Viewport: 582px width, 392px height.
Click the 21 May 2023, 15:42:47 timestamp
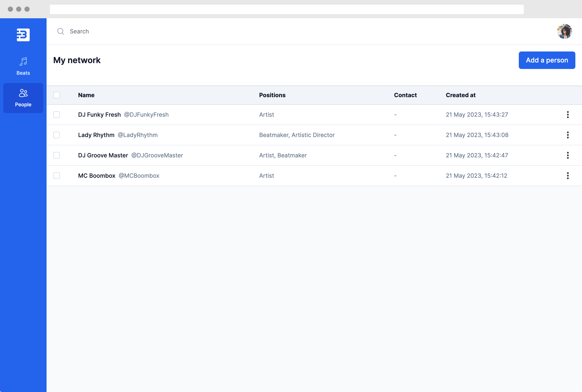coord(477,155)
